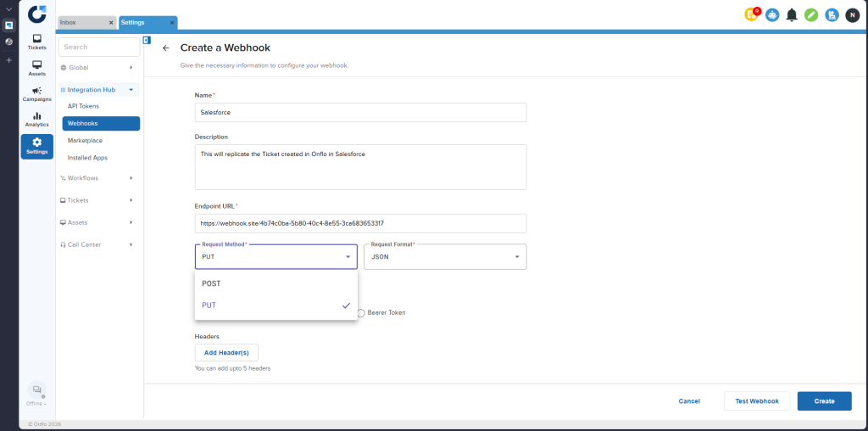868x431 pixels.
Task: Close the Settings tab with its X
Action: (x=172, y=23)
